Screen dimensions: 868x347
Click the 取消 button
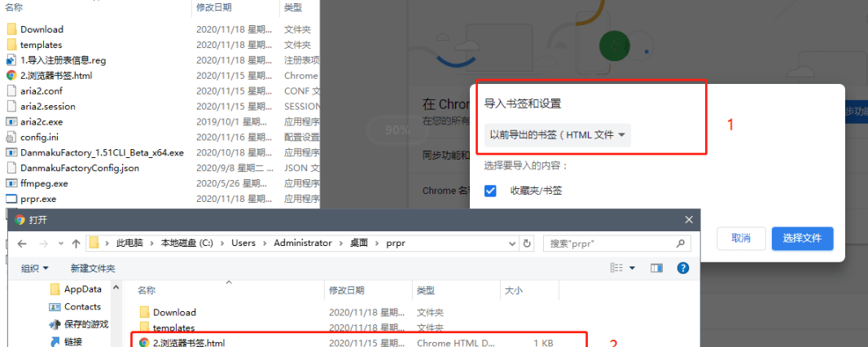740,238
